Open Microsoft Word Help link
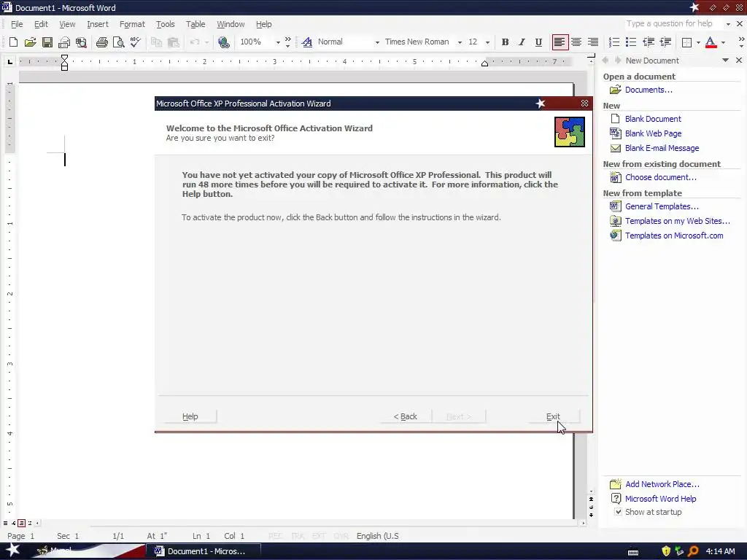 pyautogui.click(x=660, y=499)
